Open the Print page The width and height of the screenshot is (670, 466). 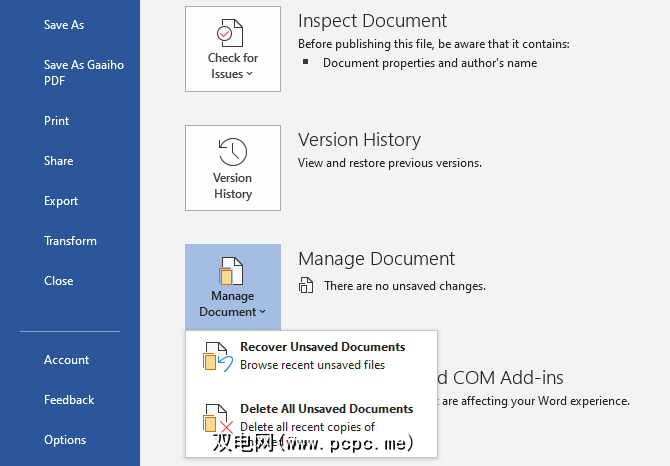(x=57, y=121)
